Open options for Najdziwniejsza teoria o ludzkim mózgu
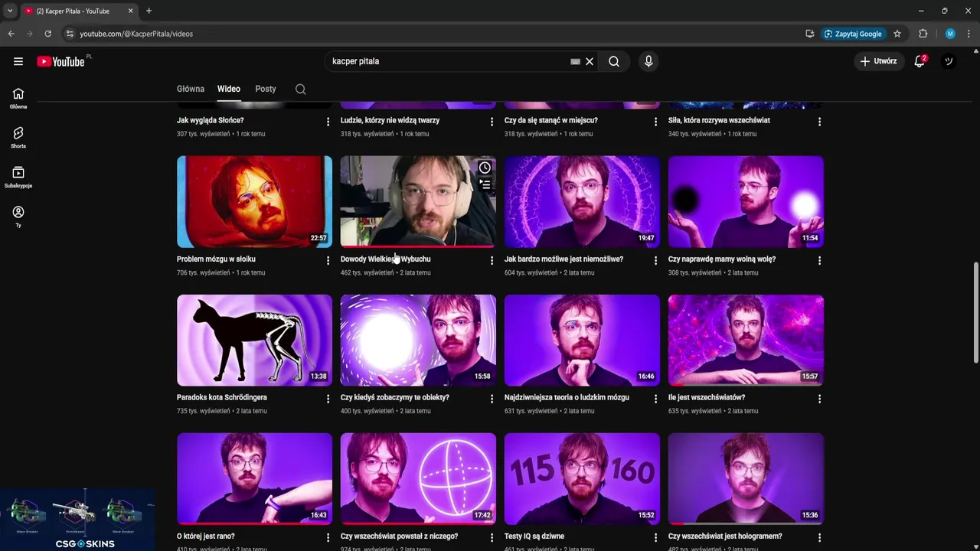This screenshot has height=551, width=980. (x=655, y=399)
